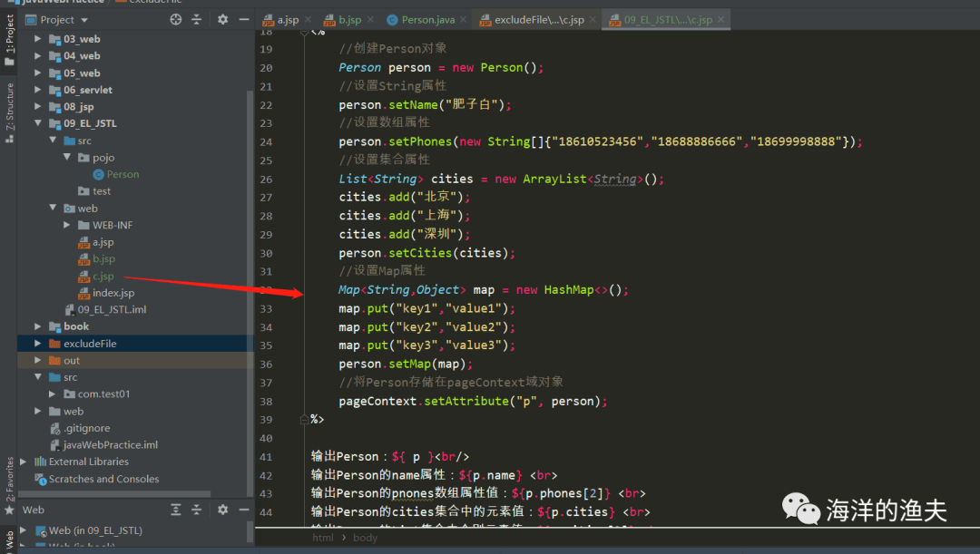
Task: Click the fold marker at line 39
Action: click(304, 420)
